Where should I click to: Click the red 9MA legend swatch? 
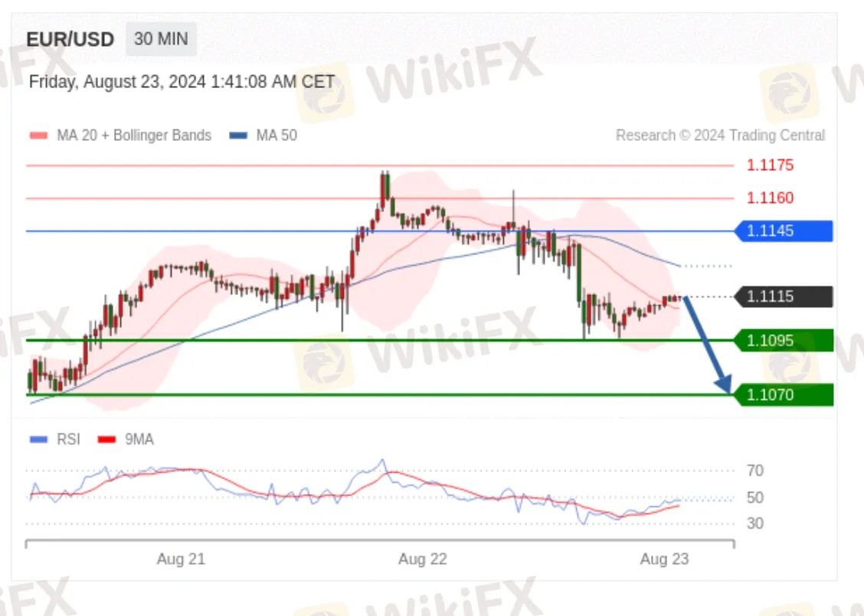[106, 440]
